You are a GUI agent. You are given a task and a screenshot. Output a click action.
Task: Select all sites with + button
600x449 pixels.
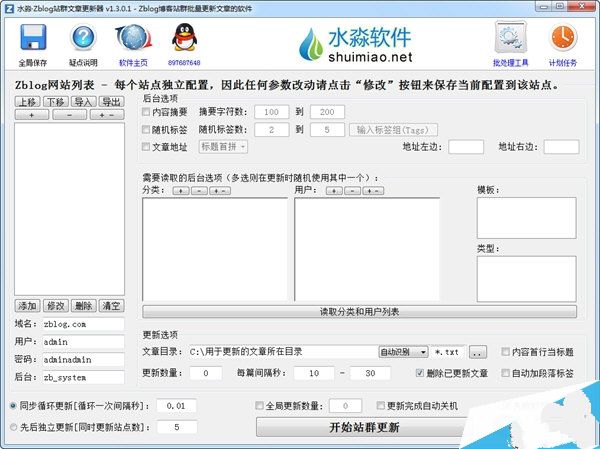32,114
